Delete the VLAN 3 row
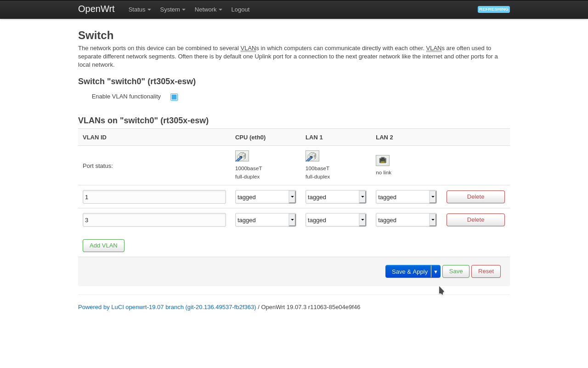 (475, 220)
